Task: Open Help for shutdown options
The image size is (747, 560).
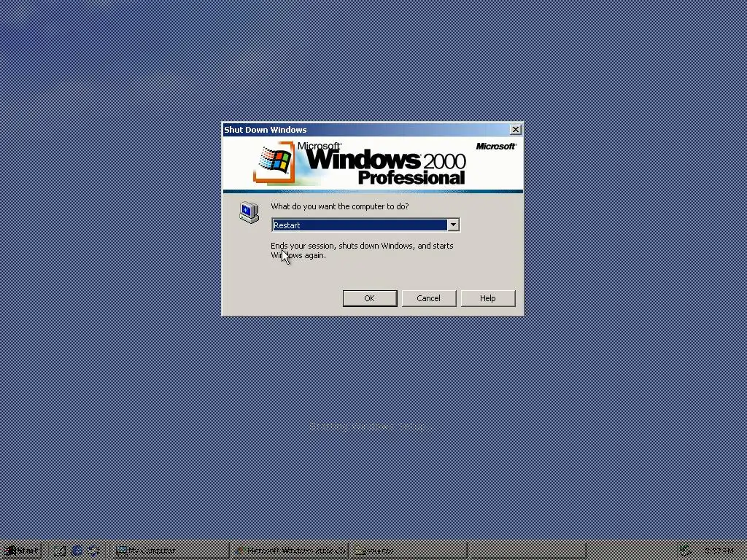Action: tap(487, 298)
